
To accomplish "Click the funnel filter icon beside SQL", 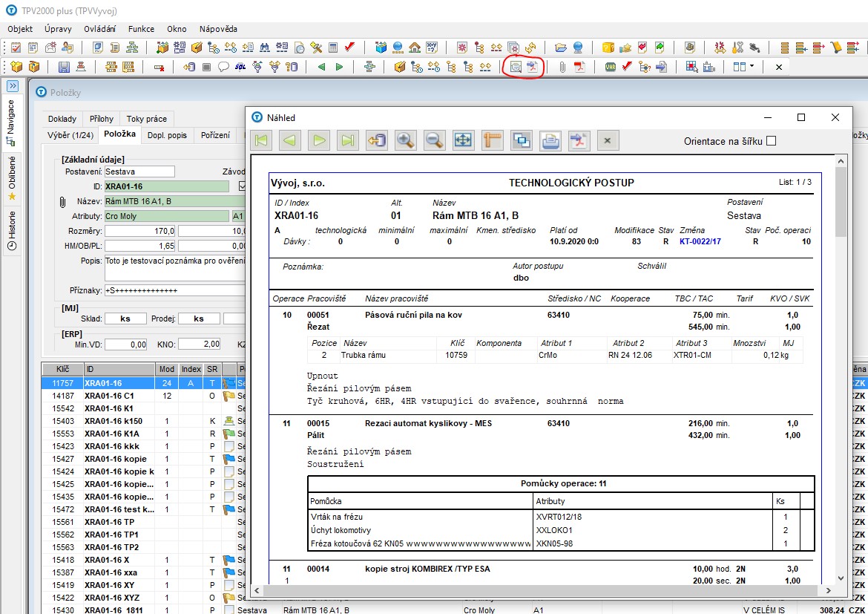I will point(257,67).
